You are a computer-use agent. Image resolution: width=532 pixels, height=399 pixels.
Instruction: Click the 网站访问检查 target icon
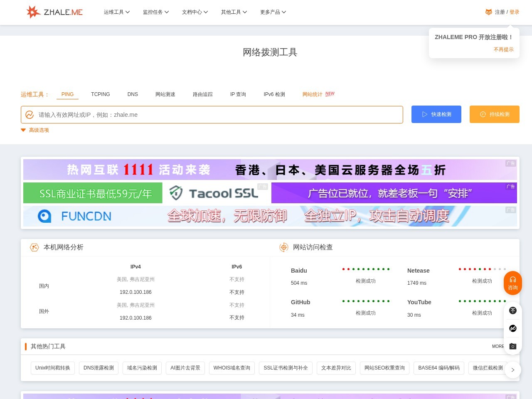[x=284, y=247]
